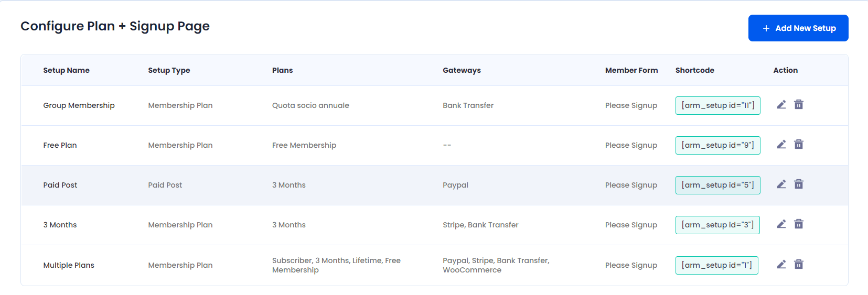Delete the Paid Post setup
Screen dimensions: 868x295
point(799,184)
